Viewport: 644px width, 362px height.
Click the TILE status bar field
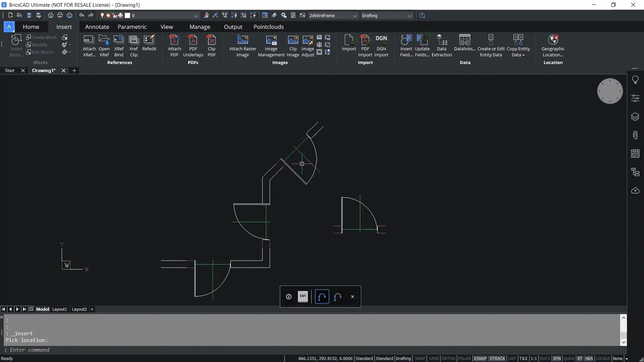pyautogui.click(x=523, y=358)
